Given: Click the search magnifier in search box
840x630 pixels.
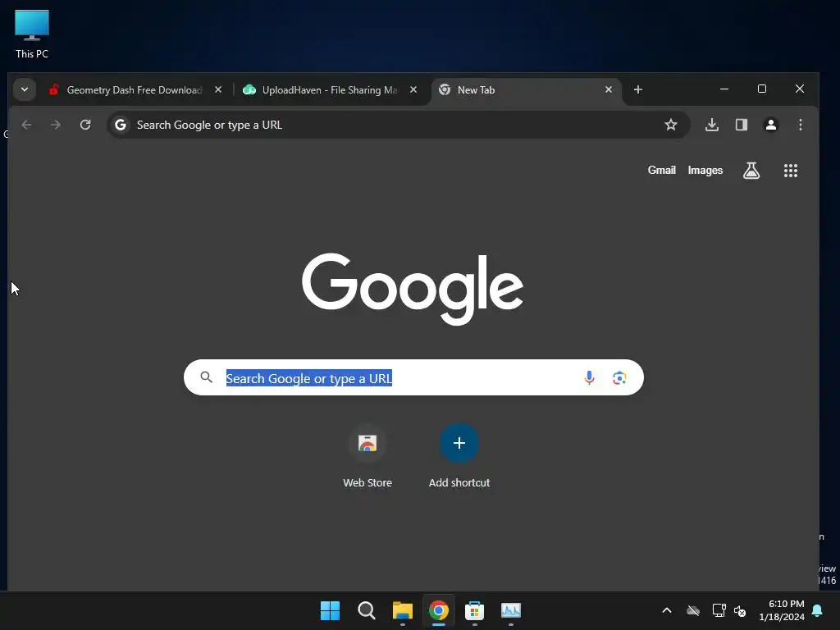Looking at the screenshot, I should [x=206, y=377].
